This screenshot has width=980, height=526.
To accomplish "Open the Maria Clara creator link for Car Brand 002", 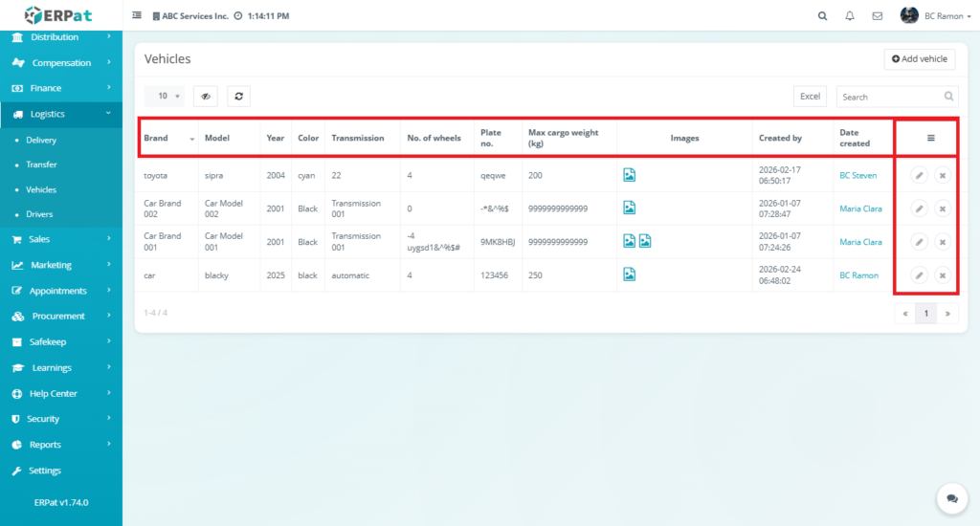I will (860, 208).
